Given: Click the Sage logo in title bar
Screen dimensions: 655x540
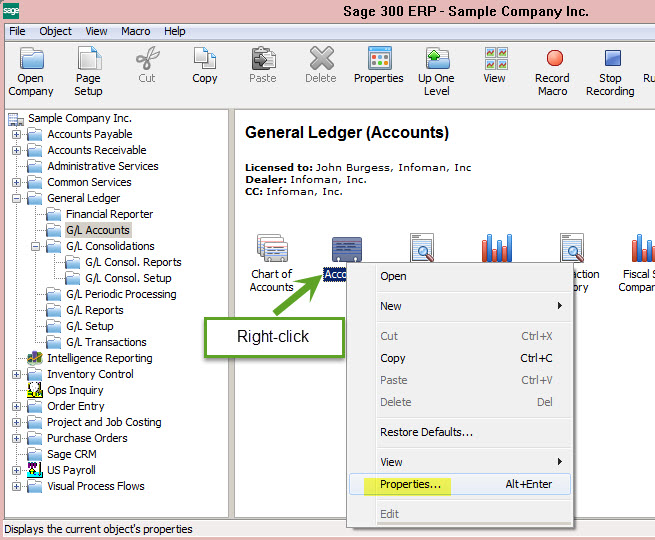Looking at the screenshot, I should (11, 10).
